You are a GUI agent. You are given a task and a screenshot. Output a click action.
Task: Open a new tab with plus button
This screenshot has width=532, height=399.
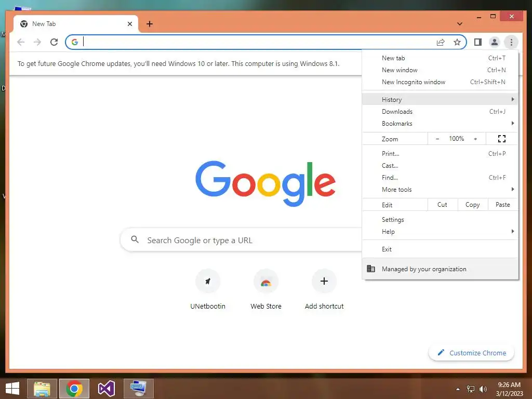[149, 24]
